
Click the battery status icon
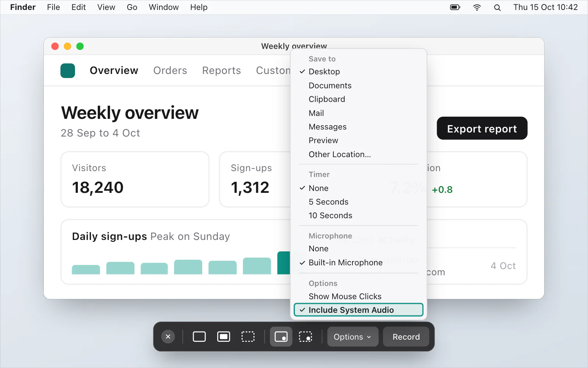[455, 7]
